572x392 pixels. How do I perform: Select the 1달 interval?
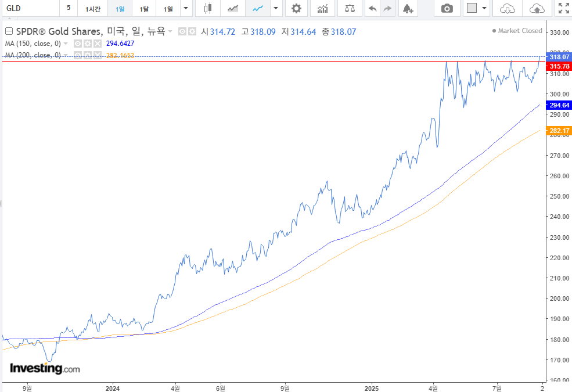tap(144, 8)
